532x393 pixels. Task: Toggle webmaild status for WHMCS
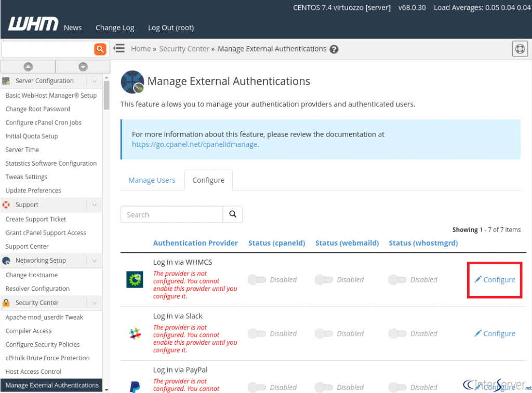[x=324, y=280]
